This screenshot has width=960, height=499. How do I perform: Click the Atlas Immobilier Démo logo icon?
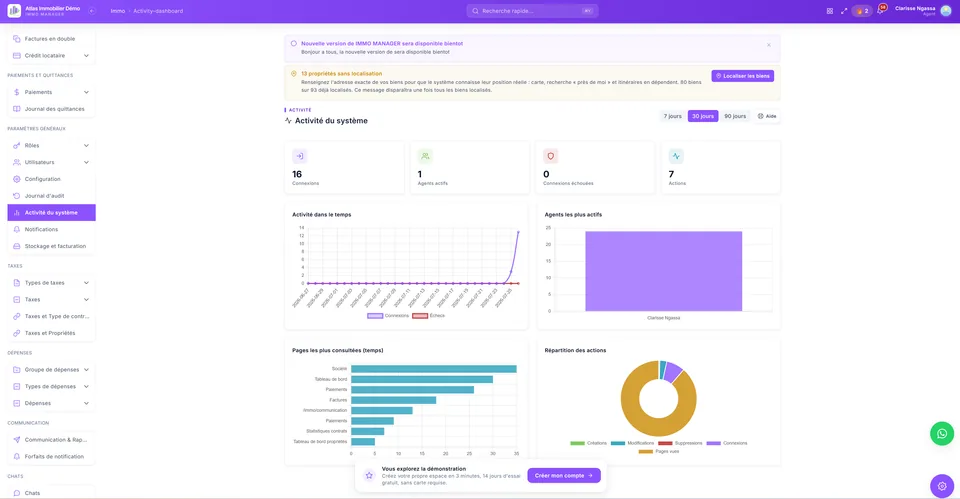point(13,11)
